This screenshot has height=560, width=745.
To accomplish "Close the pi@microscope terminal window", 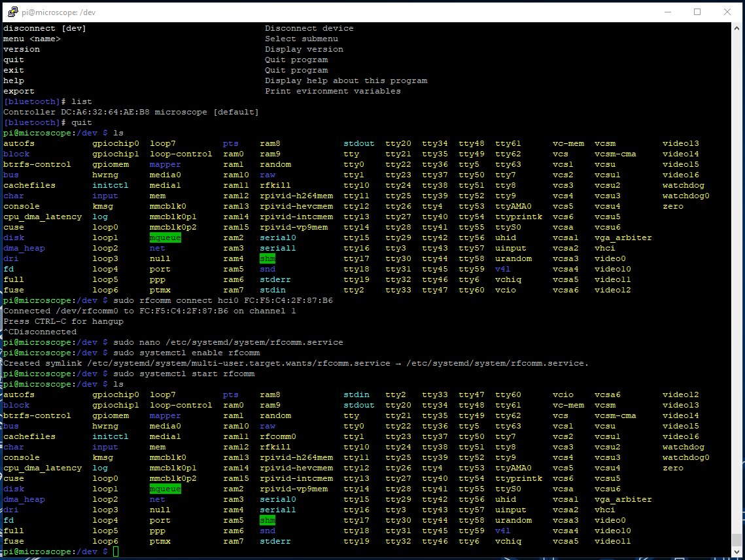I will 727,12.
